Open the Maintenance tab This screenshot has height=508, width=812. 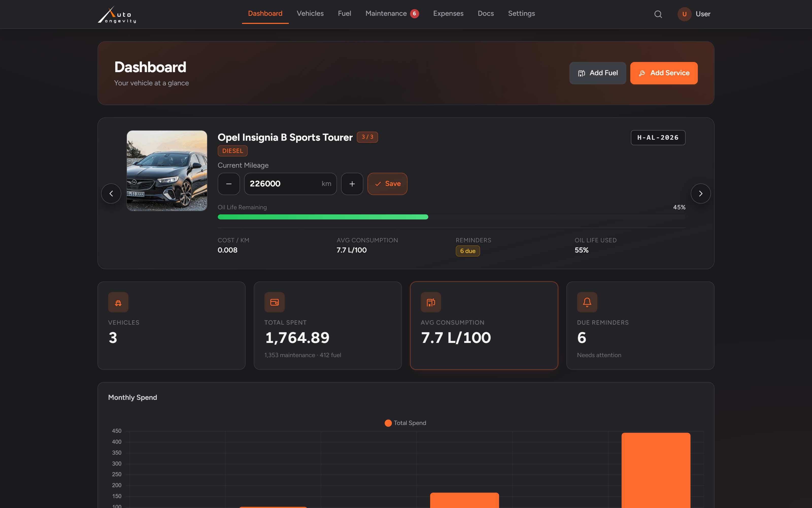386,13
